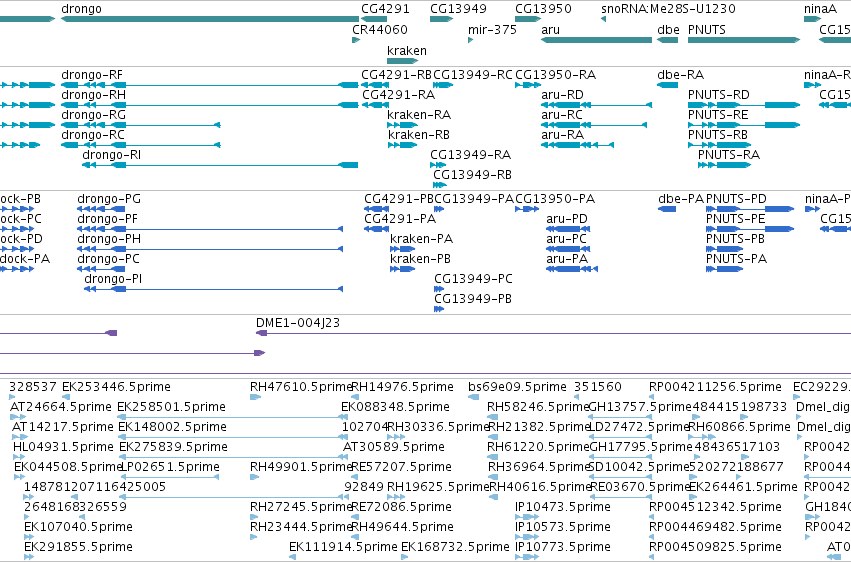Click protein CG13950-PA

coord(555,199)
